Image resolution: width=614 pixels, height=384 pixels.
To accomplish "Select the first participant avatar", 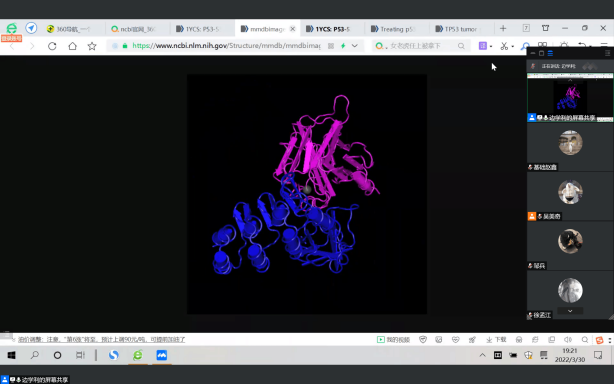I will pos(570,142).
